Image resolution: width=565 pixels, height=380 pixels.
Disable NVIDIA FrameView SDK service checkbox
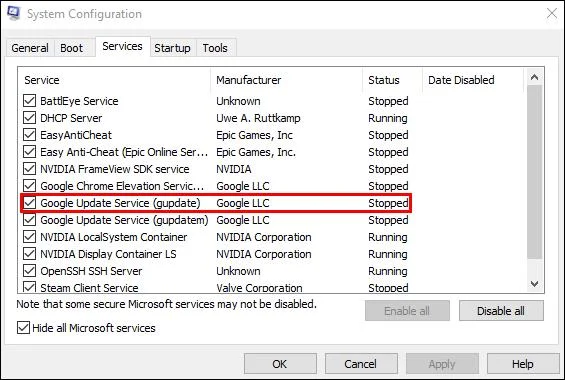tap(30, 169)
